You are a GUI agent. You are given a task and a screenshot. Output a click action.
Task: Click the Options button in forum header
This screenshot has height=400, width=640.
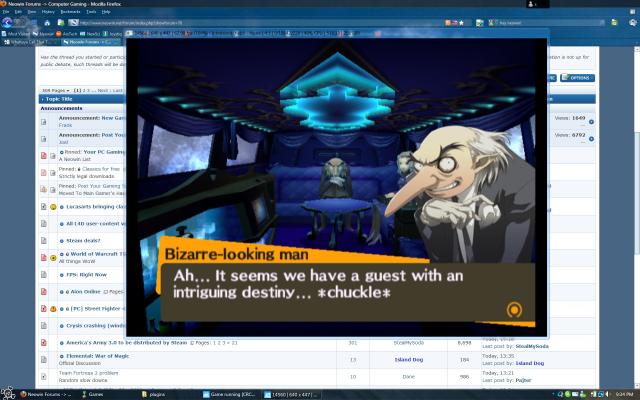click(578, 78)
